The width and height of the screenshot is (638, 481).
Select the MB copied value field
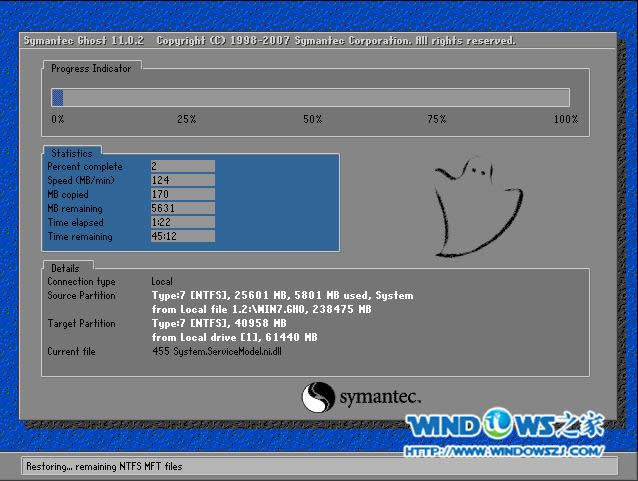tap(182, 194)
